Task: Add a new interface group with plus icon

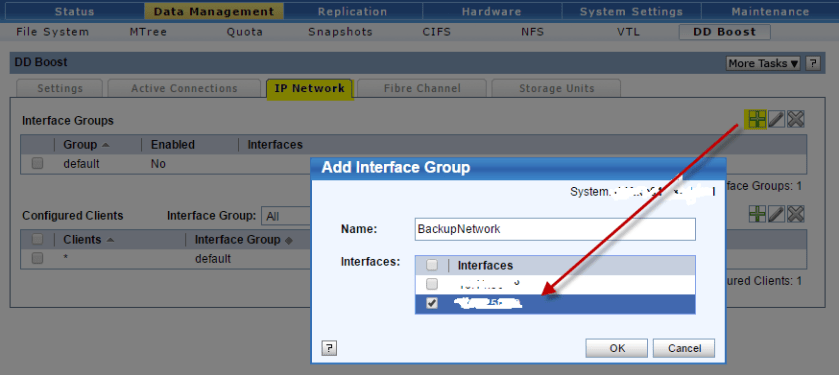Action: click(757, 119)
